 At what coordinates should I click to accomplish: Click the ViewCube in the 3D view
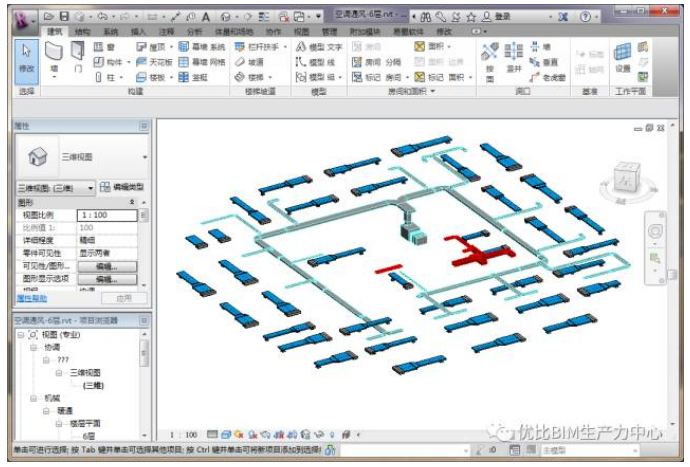pyautogui.click(x=627, y=180)
